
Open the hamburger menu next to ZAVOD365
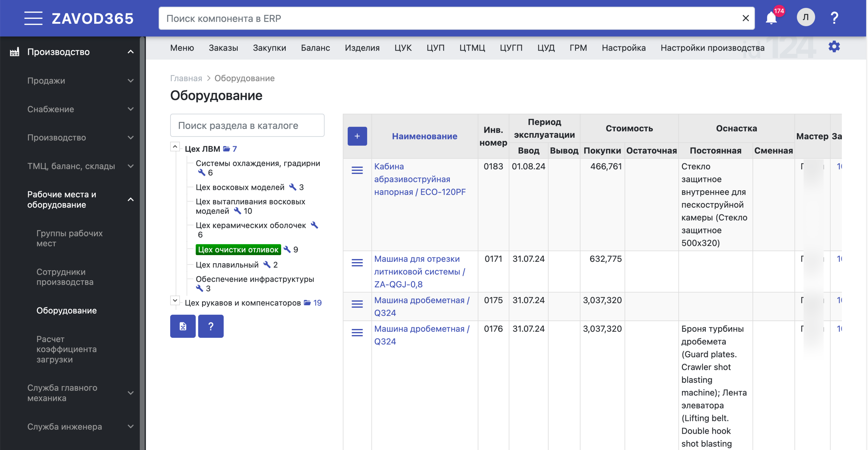point(33,18)
